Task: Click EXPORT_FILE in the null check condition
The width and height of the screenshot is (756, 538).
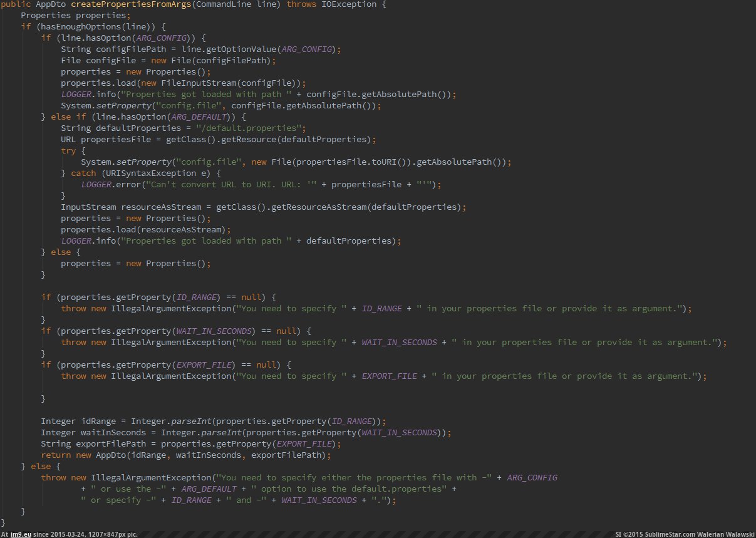Action: coord(204,365)
